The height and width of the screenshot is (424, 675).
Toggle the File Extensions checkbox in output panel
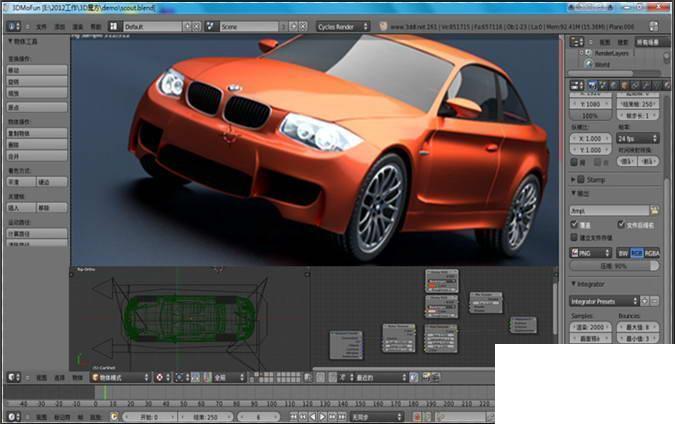(621, 224)
